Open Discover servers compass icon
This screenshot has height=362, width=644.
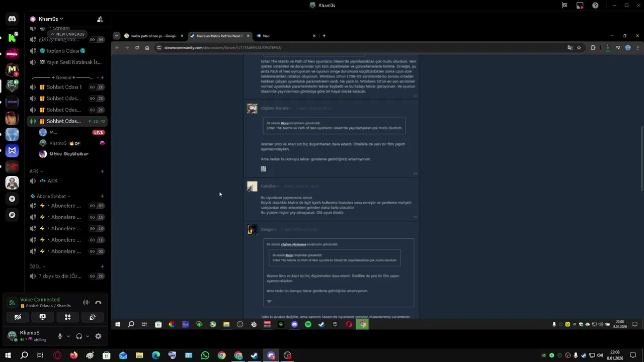[12, 215]
